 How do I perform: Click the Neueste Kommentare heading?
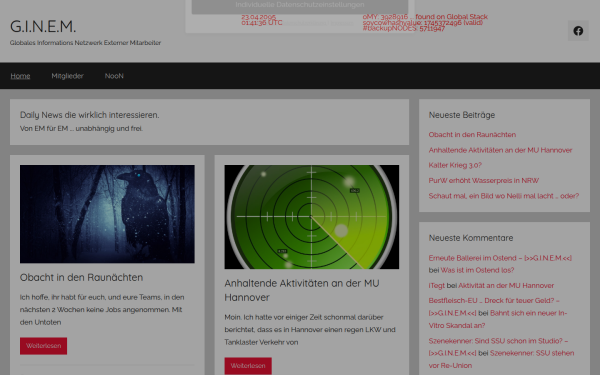pos(471,238)
